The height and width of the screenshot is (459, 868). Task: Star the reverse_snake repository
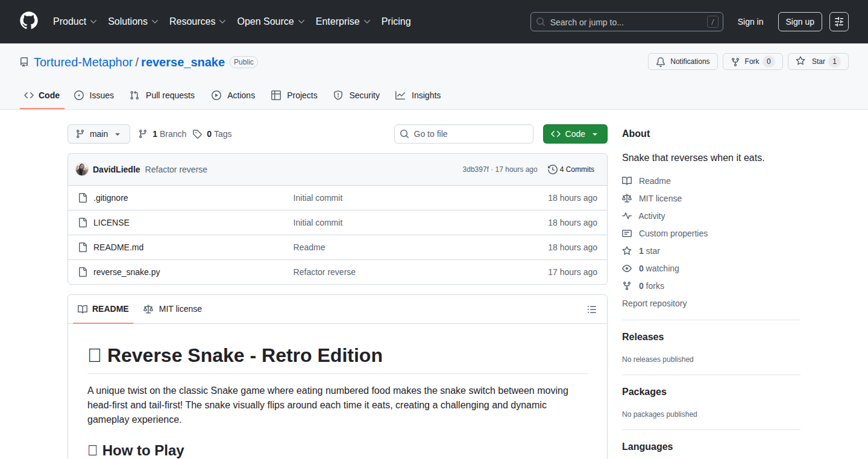818,62
